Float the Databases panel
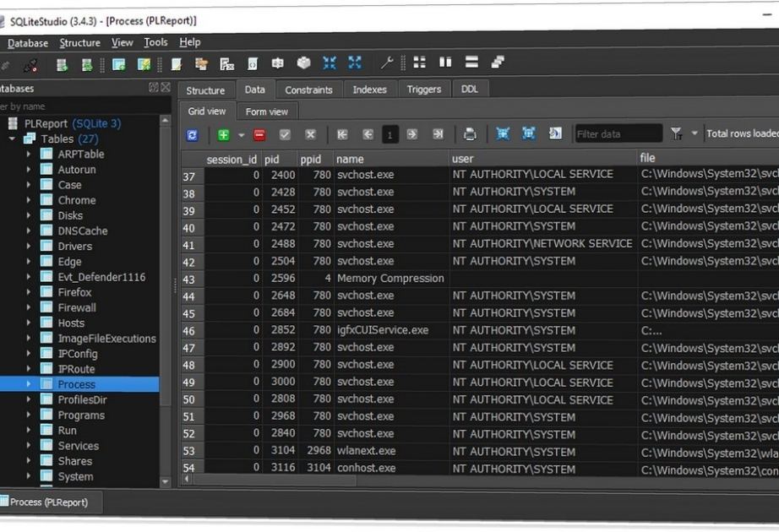 [154, 88]
